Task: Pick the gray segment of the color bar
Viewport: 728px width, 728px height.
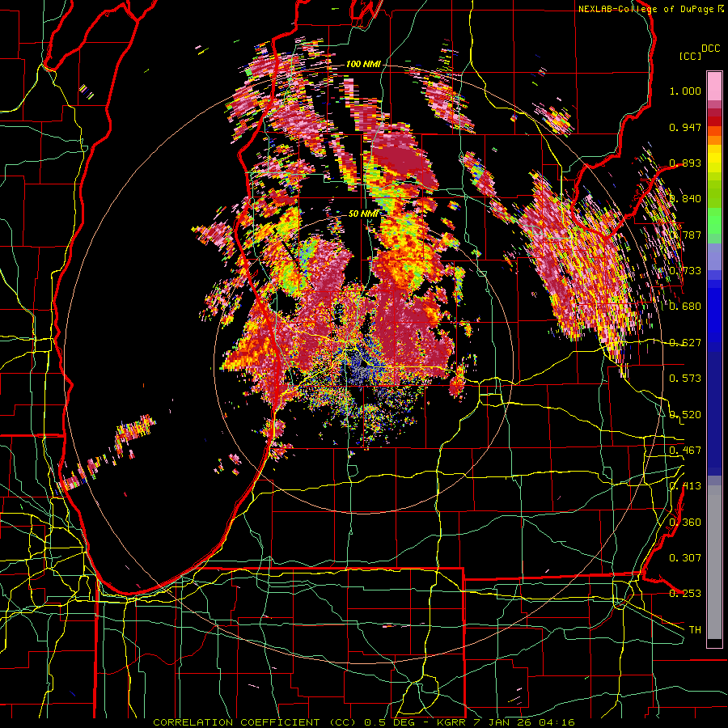Action: click(x=714, y=562)
